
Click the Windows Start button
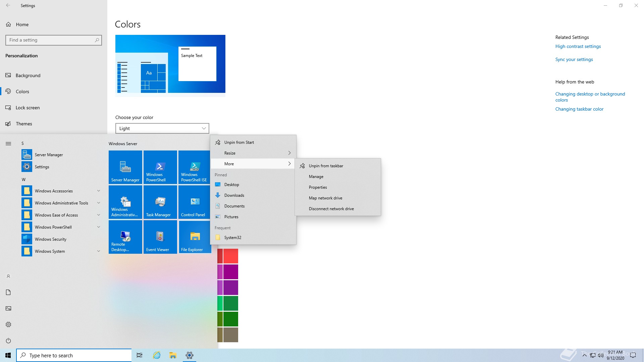click(x=8, y=355)
